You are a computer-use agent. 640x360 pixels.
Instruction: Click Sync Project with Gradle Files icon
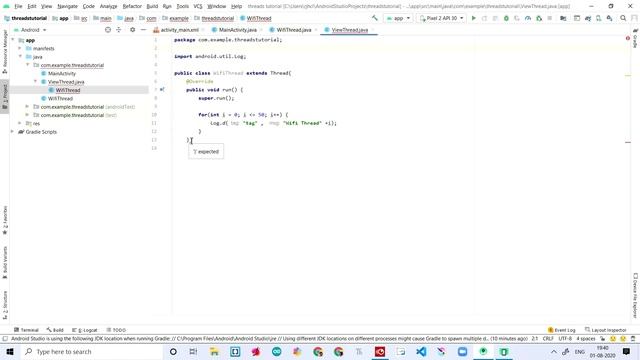[588, 18]
